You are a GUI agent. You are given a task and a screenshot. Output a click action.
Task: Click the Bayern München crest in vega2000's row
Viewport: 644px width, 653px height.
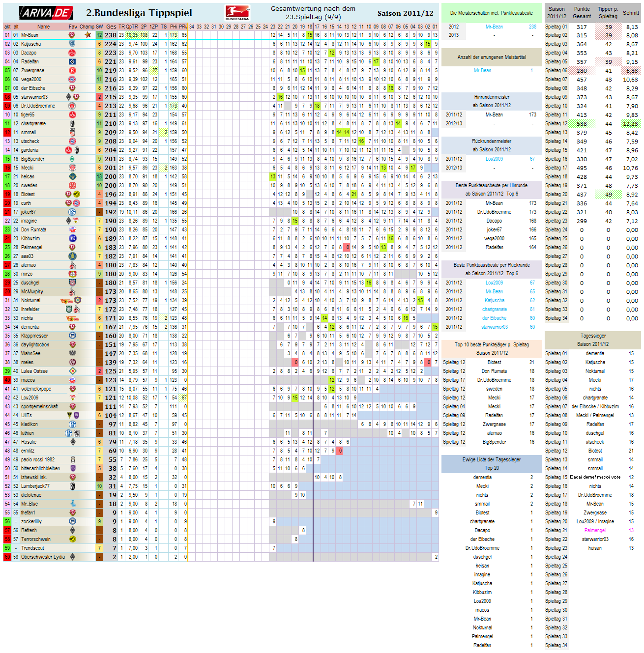point(72,79)
